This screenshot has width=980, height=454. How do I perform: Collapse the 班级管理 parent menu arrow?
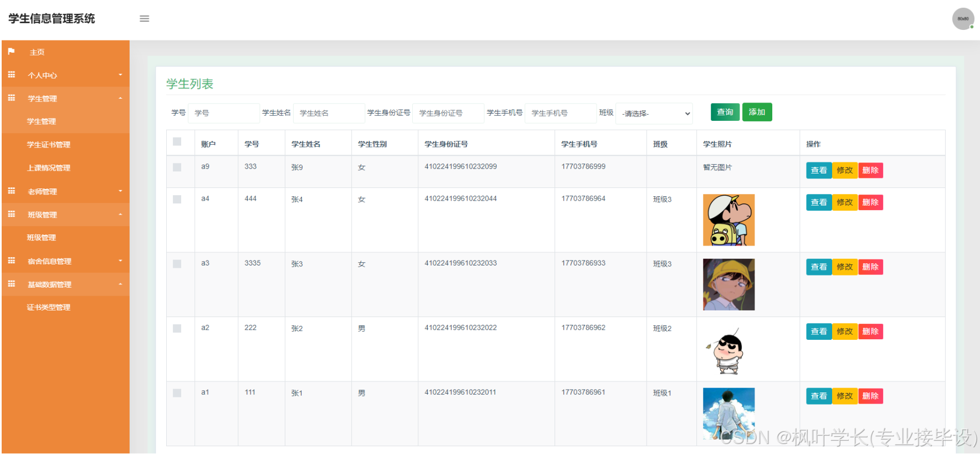tap(120, 215)
